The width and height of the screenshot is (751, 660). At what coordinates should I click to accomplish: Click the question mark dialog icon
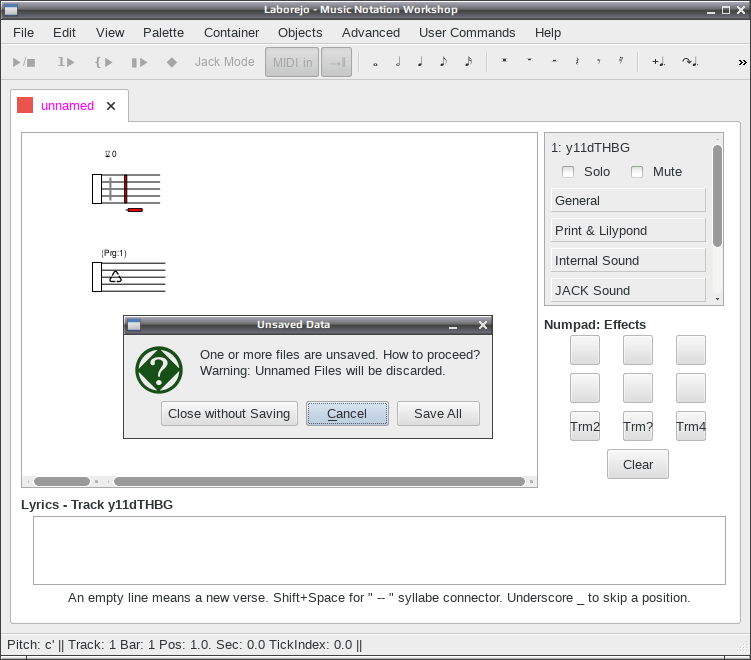point(159,370)
